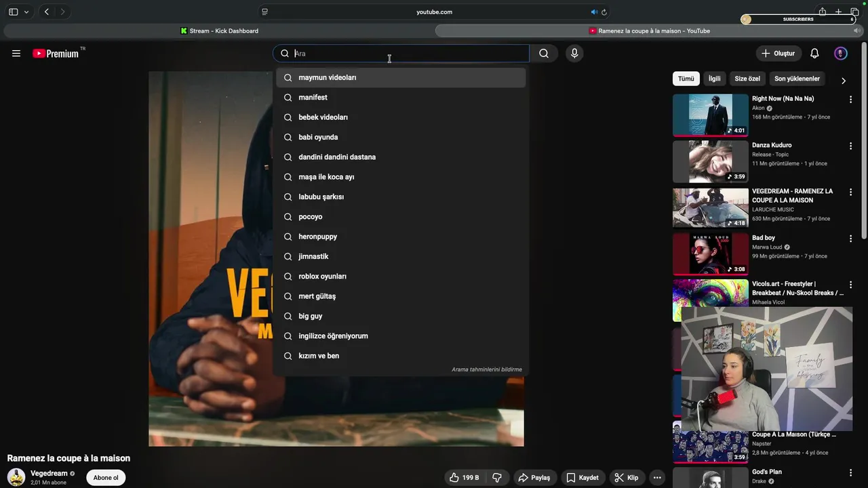Image resolution: width=868 pixels, height=488 pixels.
Task: Select suggestion 'manifest'
Action: click(x=401, y=98)
